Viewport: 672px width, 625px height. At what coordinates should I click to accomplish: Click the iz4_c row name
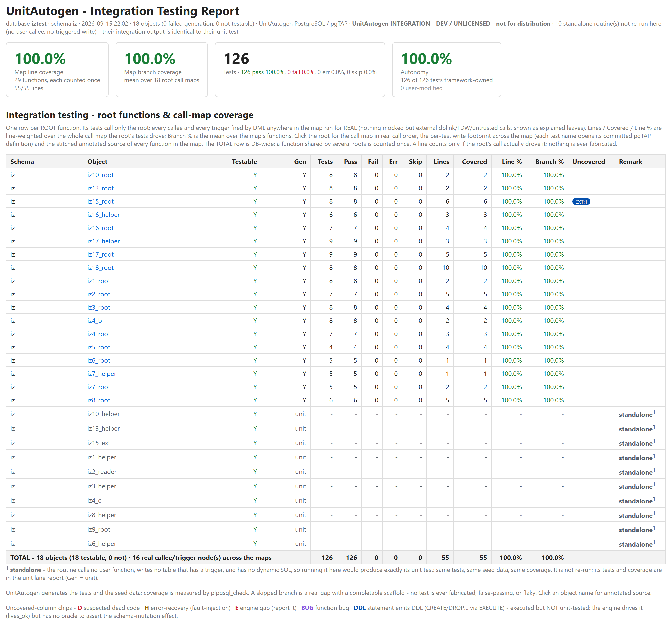coord(94,500)
